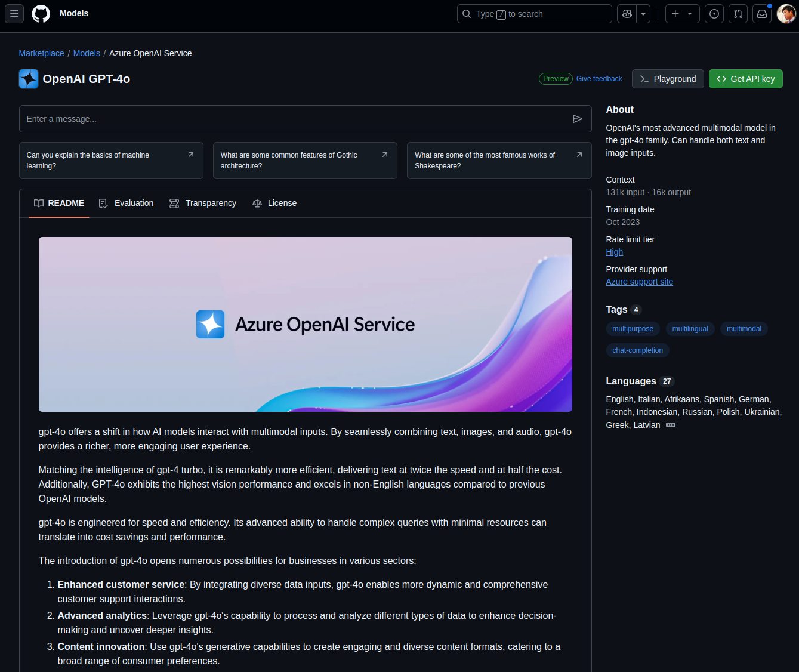Click the Languages count badge 27

pos(667,381)
